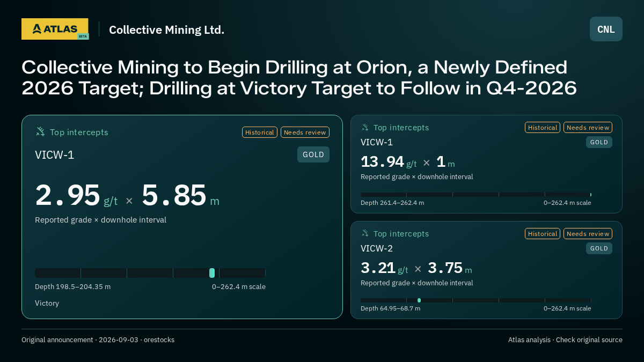Click the Historical tag in the 13.94 g/t card
644x362 pixels.
543,128
